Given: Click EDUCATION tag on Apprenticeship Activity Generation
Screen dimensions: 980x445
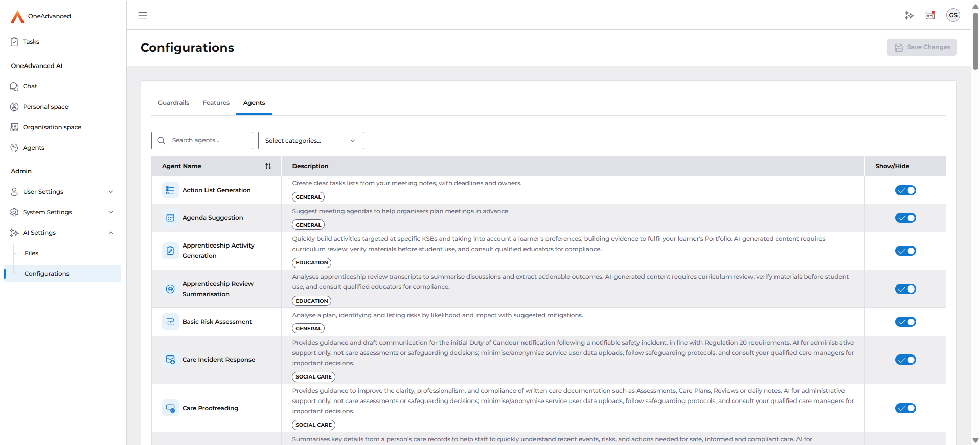Looking at the screenshot, I should pyautogui.click(x=312, y=263).
